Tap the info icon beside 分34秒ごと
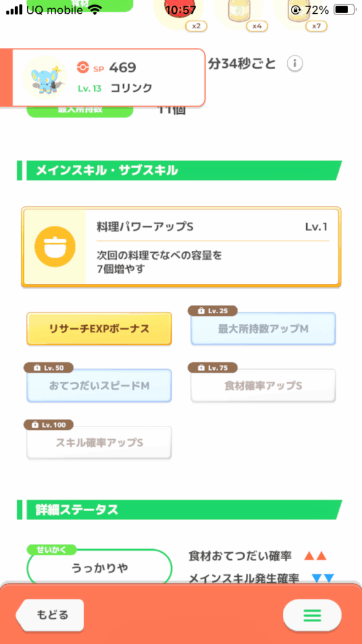The width and height of the screenshot is (362, 644). tap(295, 64)
